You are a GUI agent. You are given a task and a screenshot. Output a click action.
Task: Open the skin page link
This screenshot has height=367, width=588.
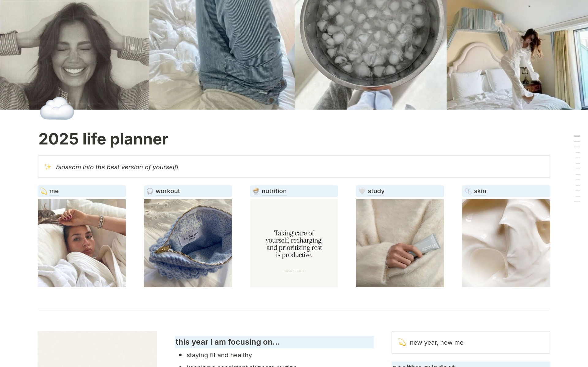click(480, 191)
